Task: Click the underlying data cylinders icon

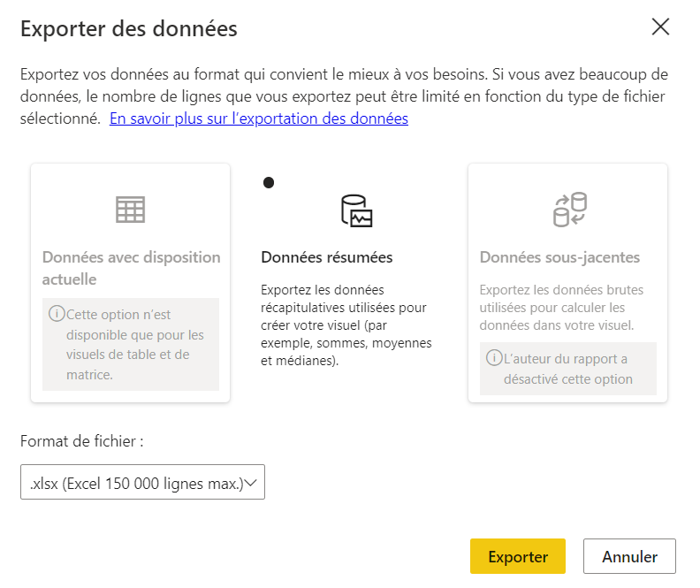Action: coord(570,210)
